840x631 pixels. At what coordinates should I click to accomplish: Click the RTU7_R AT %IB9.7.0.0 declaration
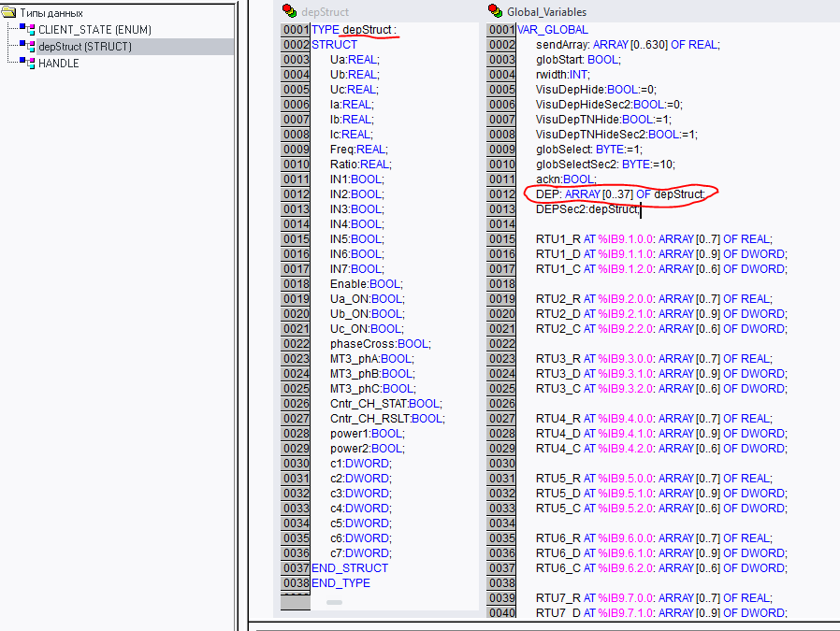(654, 598)
